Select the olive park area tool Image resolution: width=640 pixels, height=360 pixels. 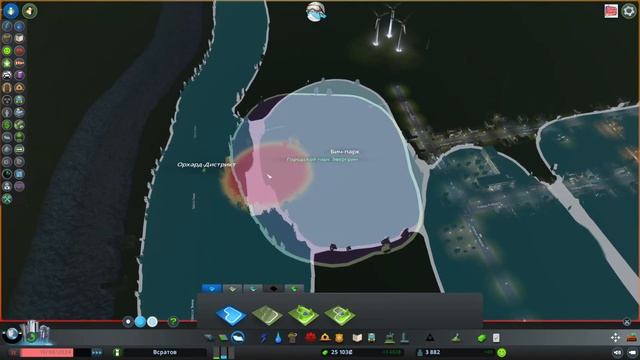coord(267,315)
